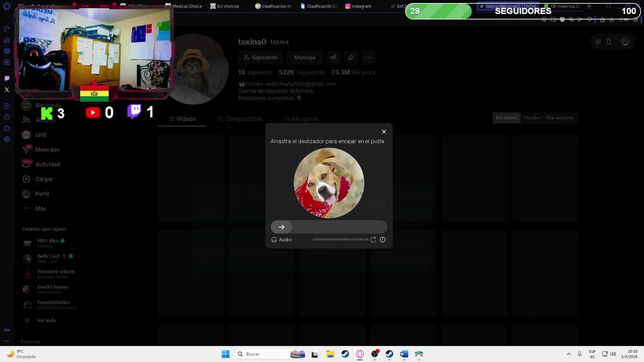The width and height of the screenshot is (644, 362).
Task: Open Cargar in the TikTok sidebar
Action: point(38,179)
